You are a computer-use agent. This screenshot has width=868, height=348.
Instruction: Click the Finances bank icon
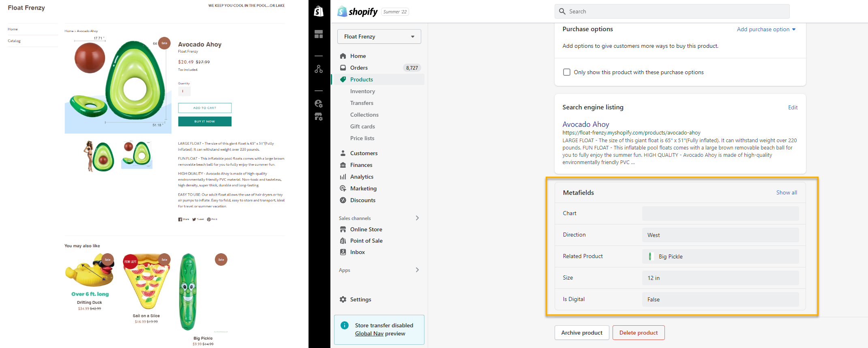click(x=343, y=165)
